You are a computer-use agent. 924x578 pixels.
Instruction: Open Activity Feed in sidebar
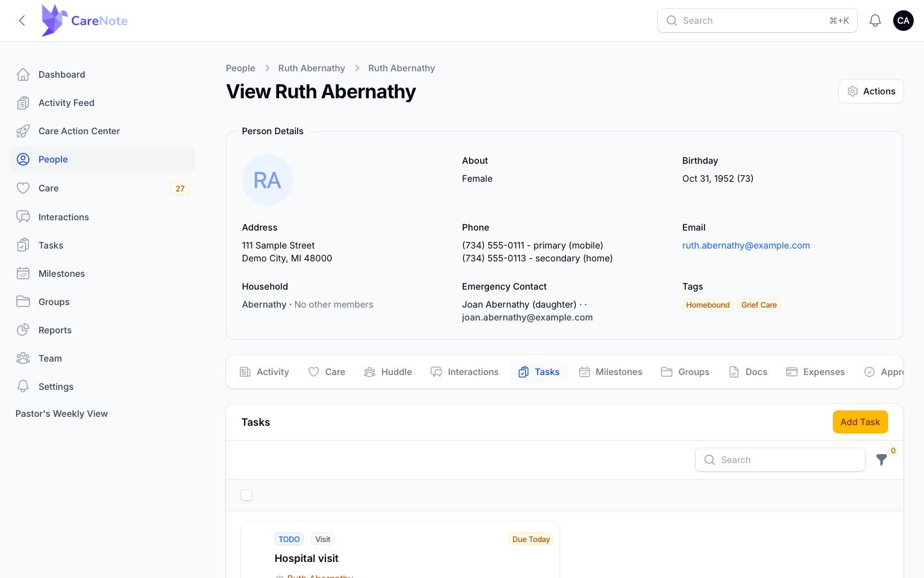coord(103,103)
